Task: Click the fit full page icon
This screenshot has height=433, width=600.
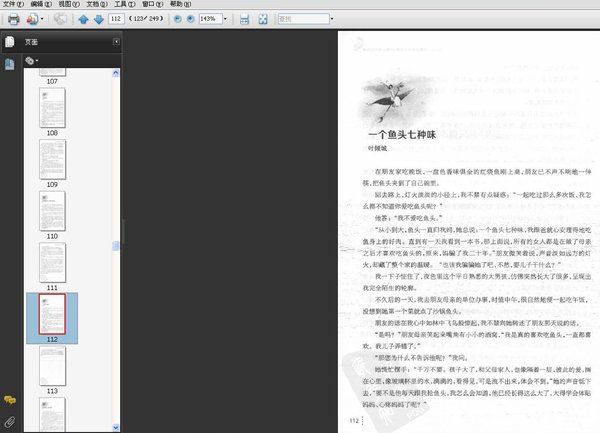Action: pyautogui.click(x=263, y=19)
